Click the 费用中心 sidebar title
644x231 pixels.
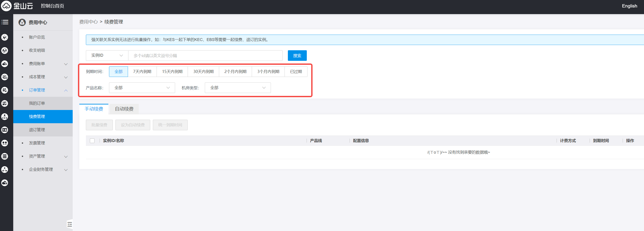38,22
